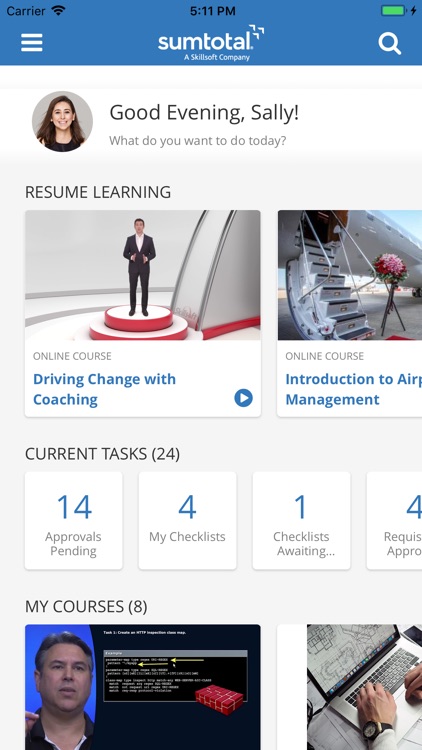The image size is (422, 750).
Task: Play the Driving Change with Coaching course
Action: coord(244,398)
